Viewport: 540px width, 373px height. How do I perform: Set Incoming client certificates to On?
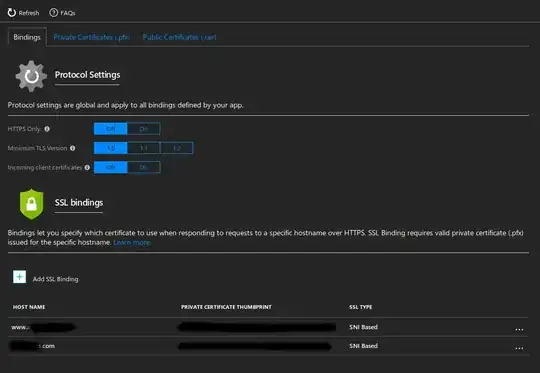(144, 167)
